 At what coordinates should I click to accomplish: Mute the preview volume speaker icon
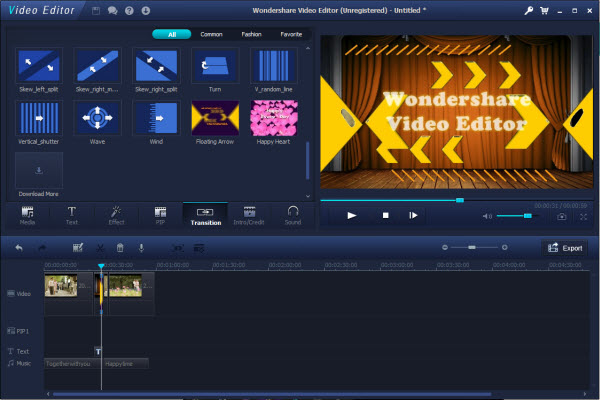click(487, 216)
